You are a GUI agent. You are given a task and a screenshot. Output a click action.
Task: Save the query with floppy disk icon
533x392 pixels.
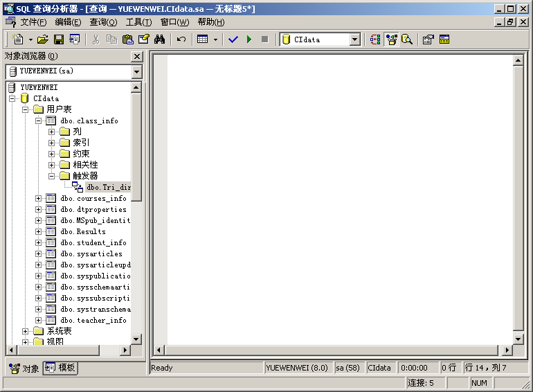(59, 39)
